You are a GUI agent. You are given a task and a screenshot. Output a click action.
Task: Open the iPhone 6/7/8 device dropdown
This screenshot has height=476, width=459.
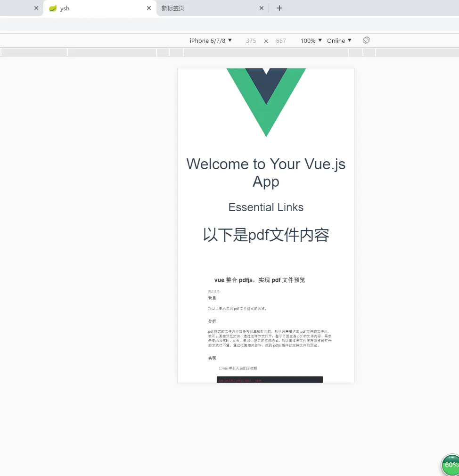point(211,41)
